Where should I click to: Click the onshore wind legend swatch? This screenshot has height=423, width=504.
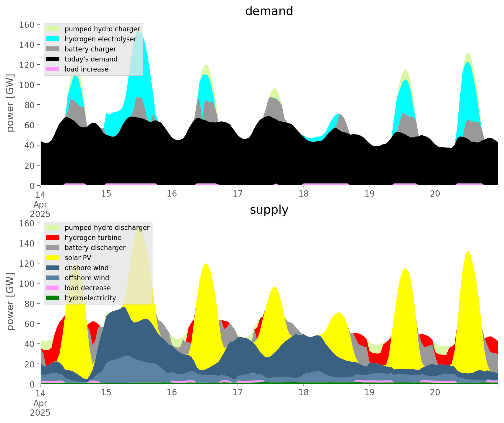tap(53, 268)
